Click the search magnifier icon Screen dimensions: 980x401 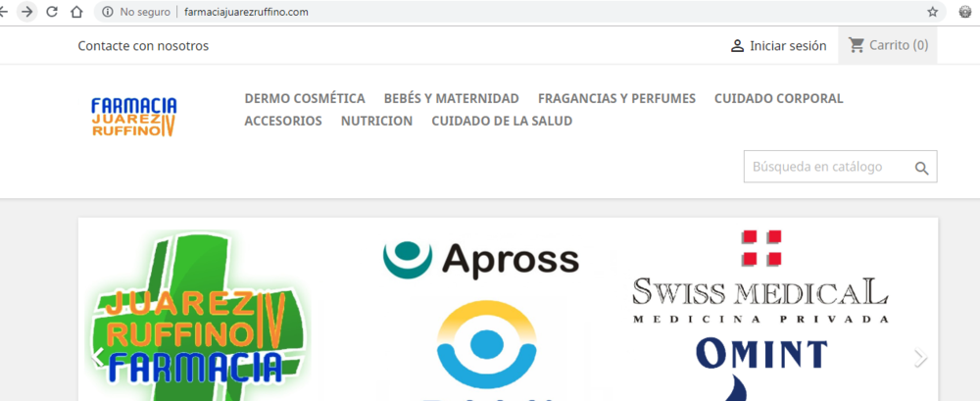922,168
